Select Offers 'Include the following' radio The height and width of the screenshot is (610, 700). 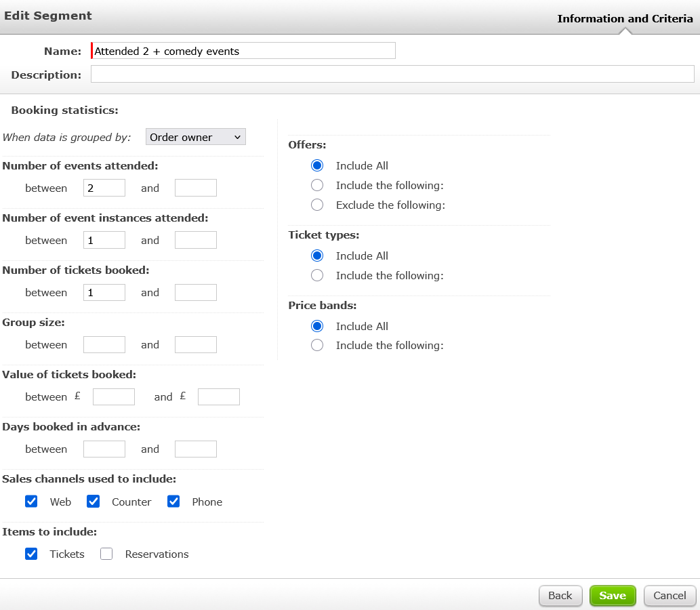click(x=317, y=185)
